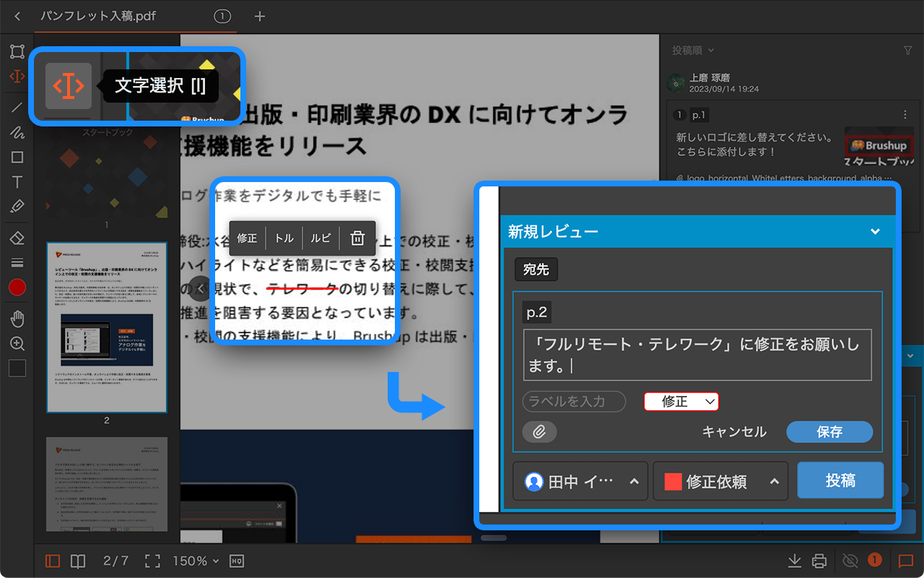Image resolution: width=924 pixels, height=578 pixels.
Task: Select the area selection tool in left toolbar
Action: (17, 52)
